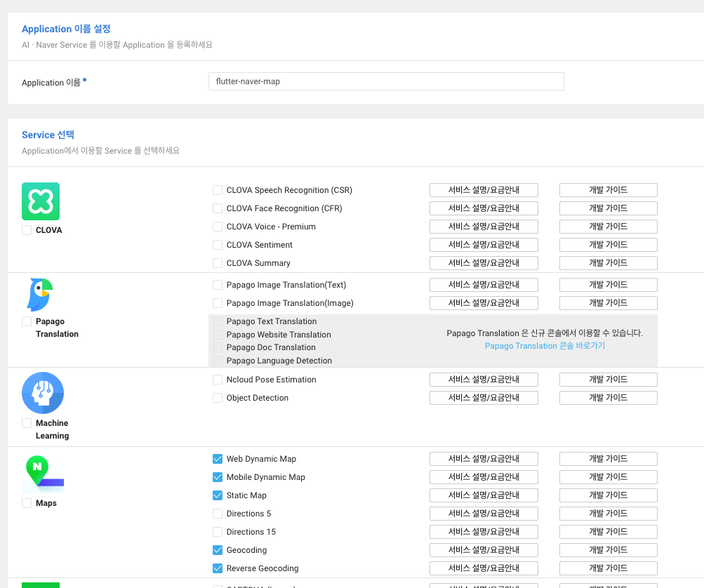Open 개발 가이드 for CLOVA Voice - Premium
Viewport: 704px width, 588px height.
[609, 227]
